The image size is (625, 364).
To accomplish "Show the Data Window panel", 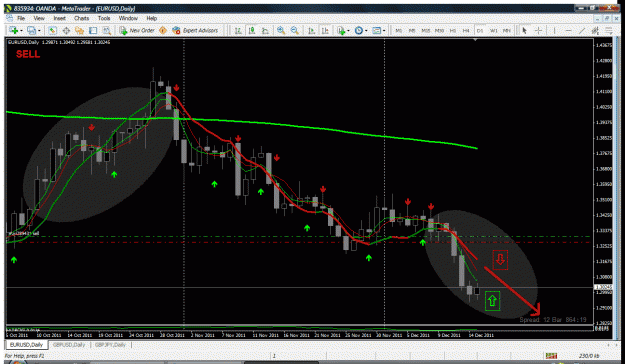I will 66,30.
